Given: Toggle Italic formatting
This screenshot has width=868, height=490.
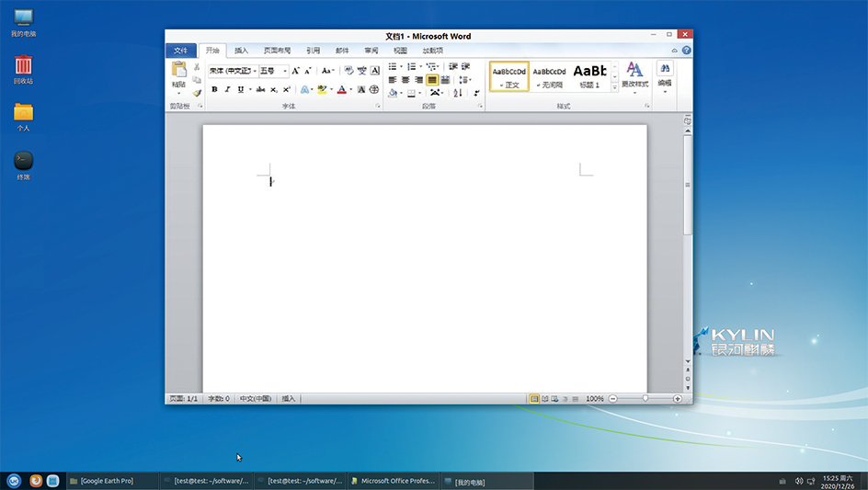Looking at the screenshot, I should [227, 89].
